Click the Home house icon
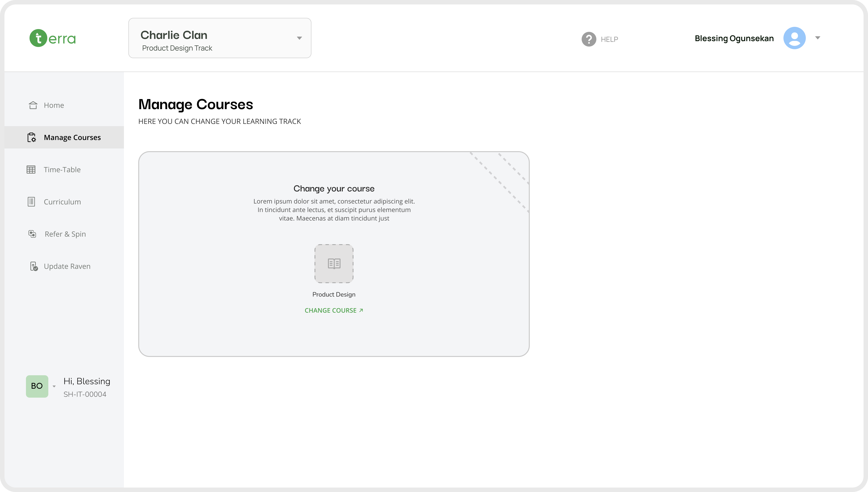Image resolution: width=868 pixels, height=492 pixels. [x=33, y=105]
